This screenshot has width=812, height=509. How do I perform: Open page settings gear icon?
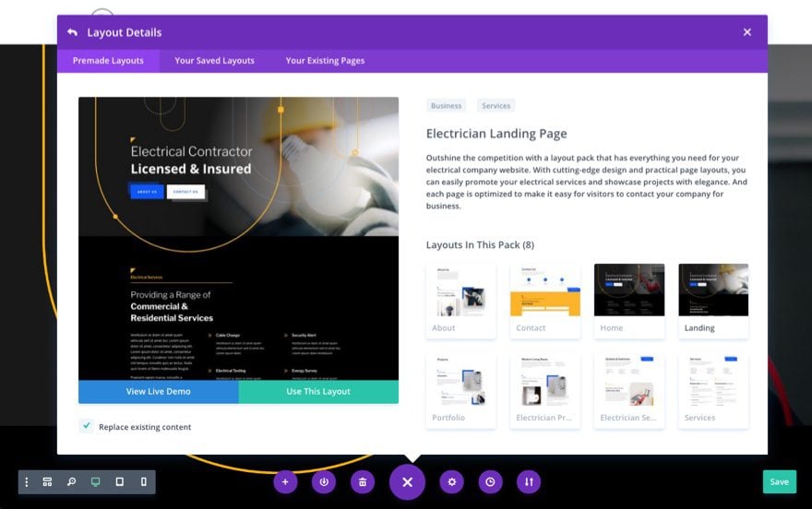pos(451,482)
